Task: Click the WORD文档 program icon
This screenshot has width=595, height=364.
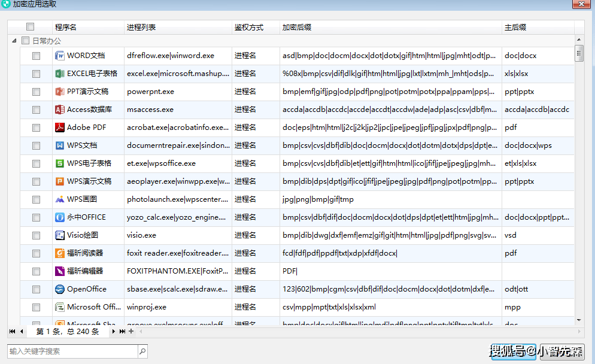Action: pyautogui.click(x=60, y=56)
